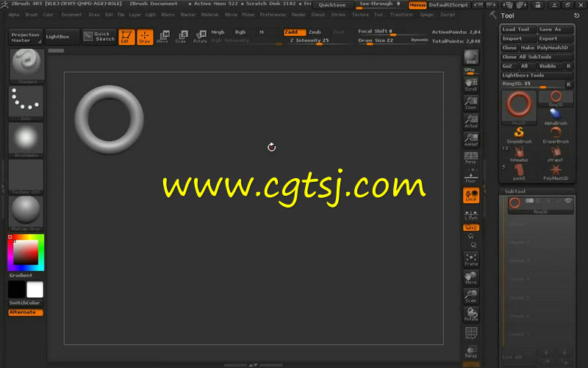
Task: Select Ring3D subtool row
Action: tap(540, 205)
